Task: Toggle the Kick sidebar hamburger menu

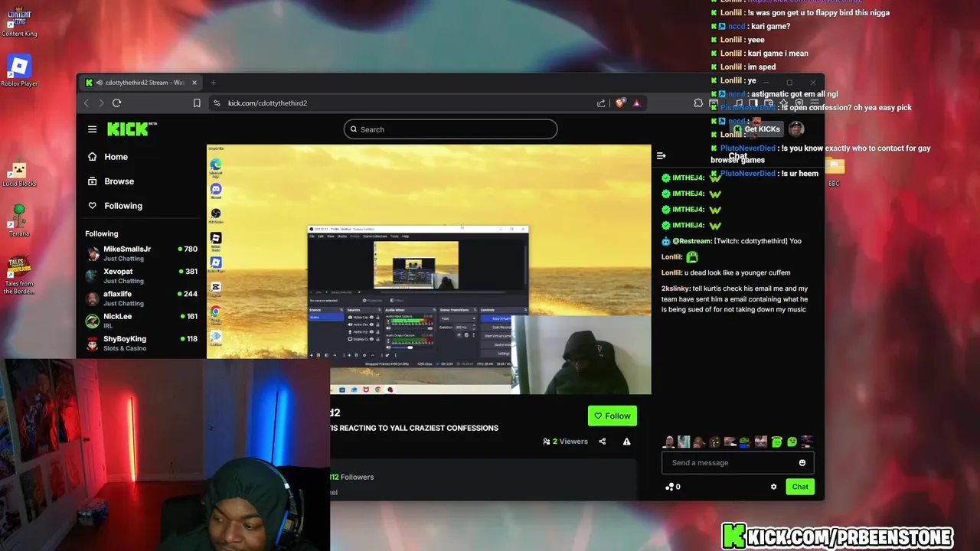Action: point(92,129)
